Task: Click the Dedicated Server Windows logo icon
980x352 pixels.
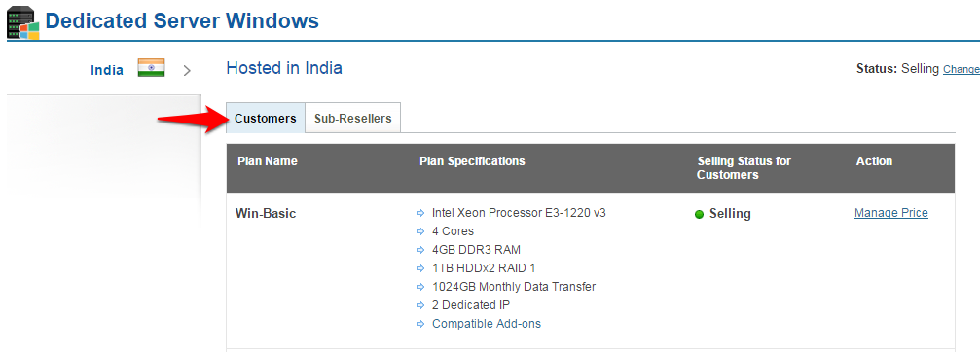Action: [x=23, y=21]
